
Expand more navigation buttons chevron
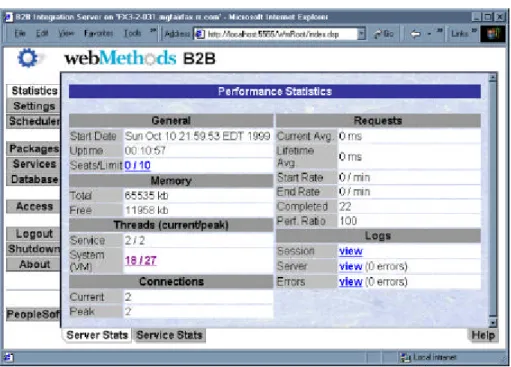440,31
